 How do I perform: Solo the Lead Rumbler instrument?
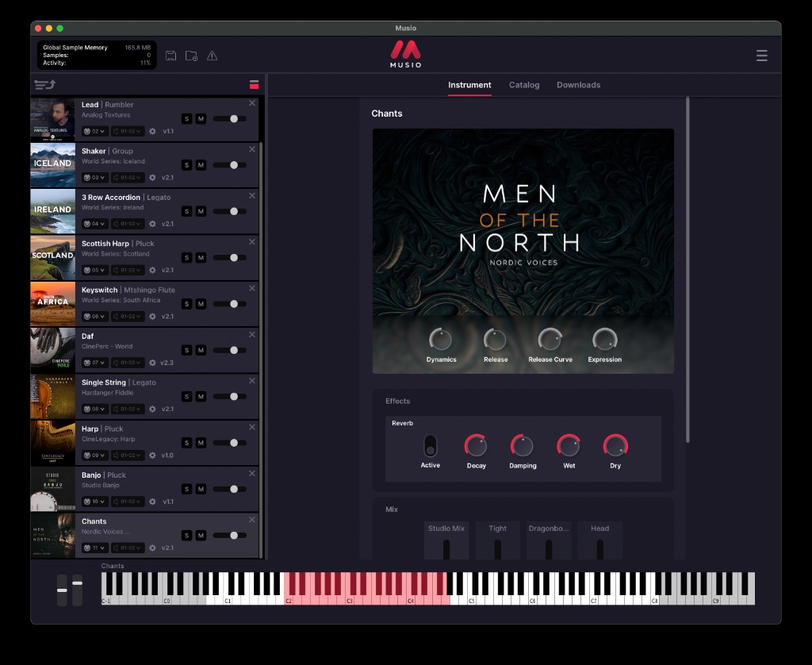(x=187, y=119)
